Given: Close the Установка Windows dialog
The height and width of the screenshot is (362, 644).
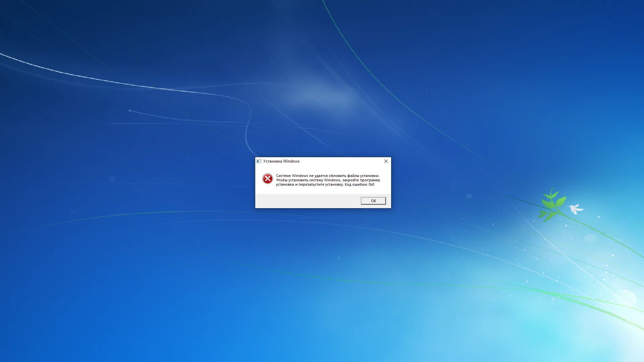Looking at the screenshot, I should pyautogui.click(x=386, y=161).
